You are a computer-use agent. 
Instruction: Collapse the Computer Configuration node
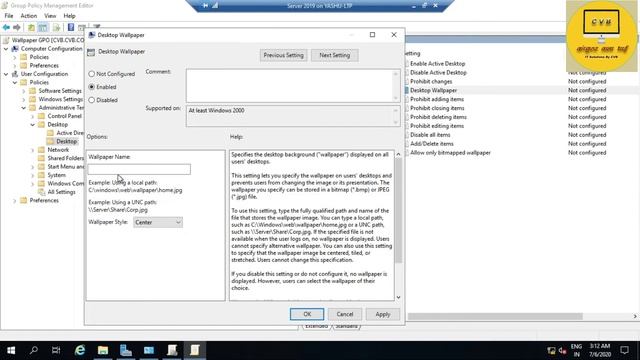[6, 49]
